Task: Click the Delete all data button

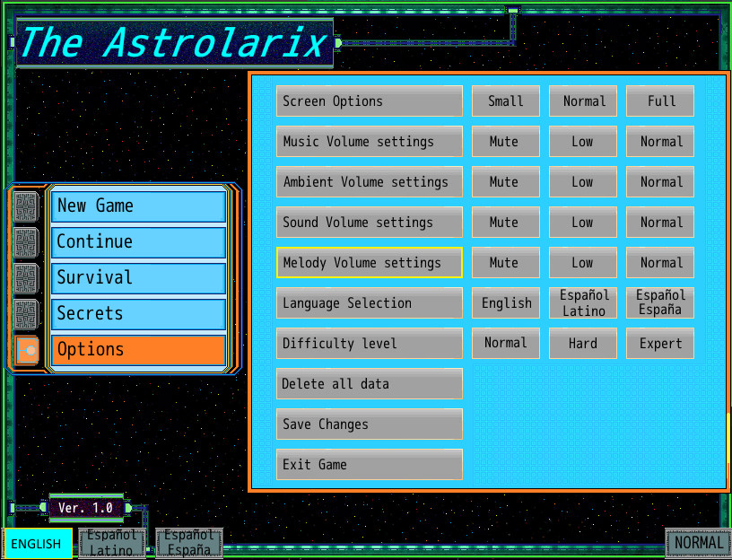Action: point(369,383)
